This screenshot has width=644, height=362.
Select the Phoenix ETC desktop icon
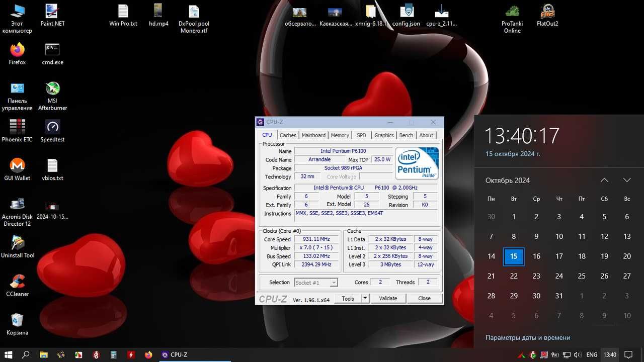click(x=17, y=131)
